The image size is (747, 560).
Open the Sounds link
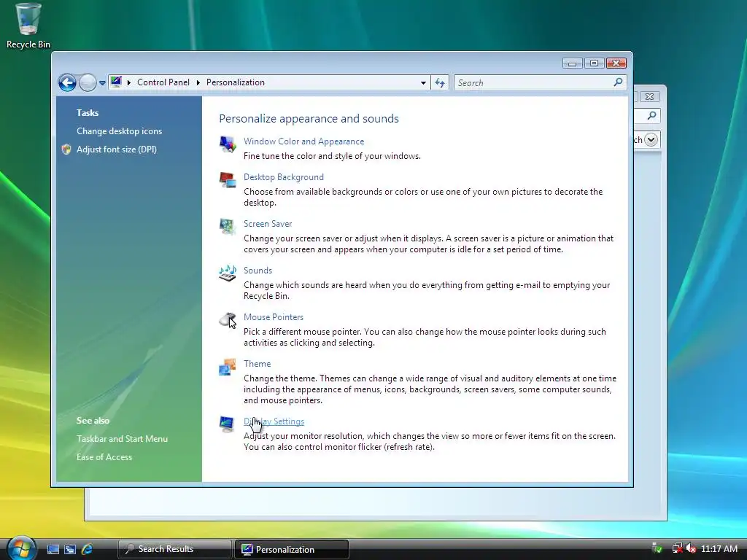[x=258, y=271]
